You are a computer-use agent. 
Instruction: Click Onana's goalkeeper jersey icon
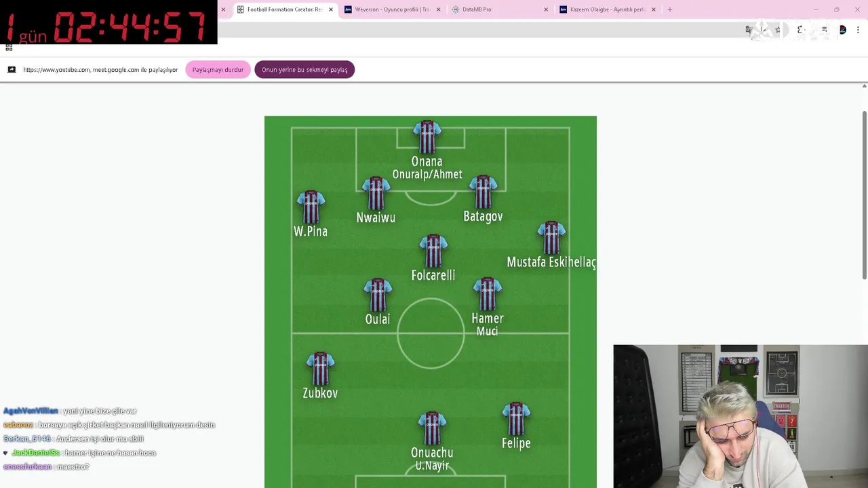click(427, 138)
